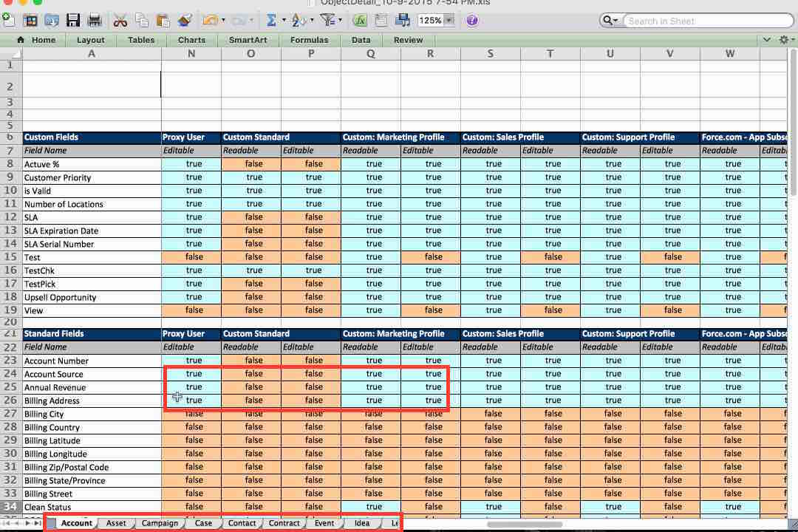The width and height of the screenshot is (798, 532).
Task: Click the AutoSum sigma icon
Action: coord(270,21)
